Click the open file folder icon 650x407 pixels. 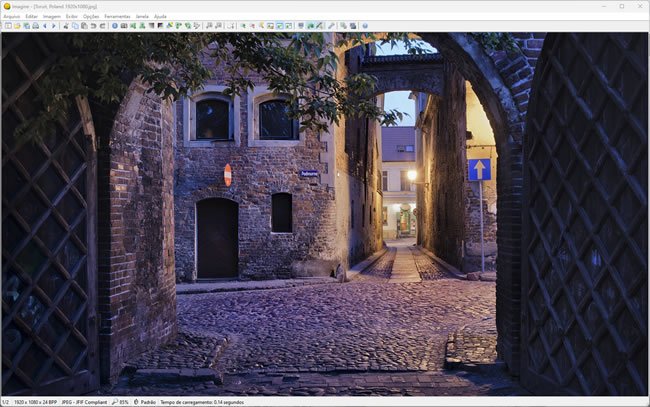pyautogui.click(x=17, y=25)
